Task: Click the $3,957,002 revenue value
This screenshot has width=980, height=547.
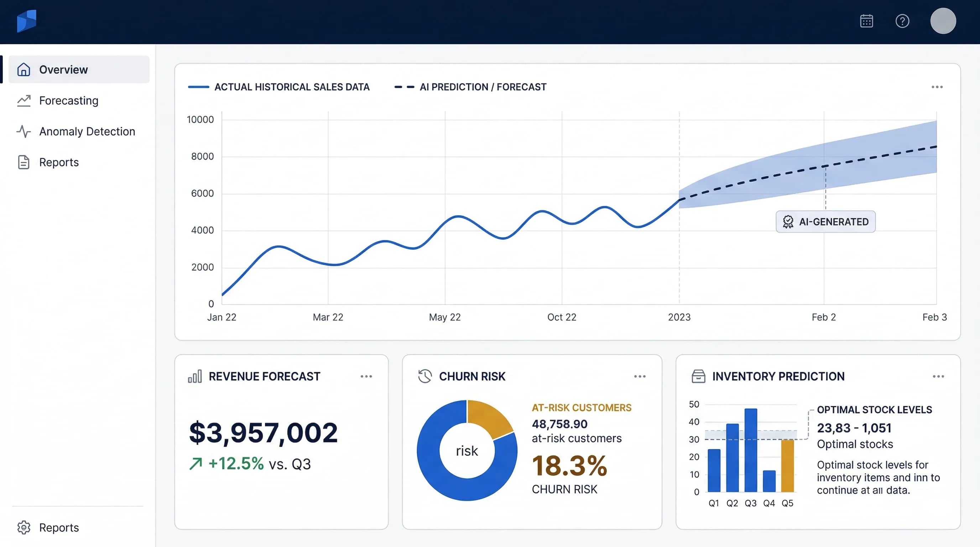Action: 263,433
